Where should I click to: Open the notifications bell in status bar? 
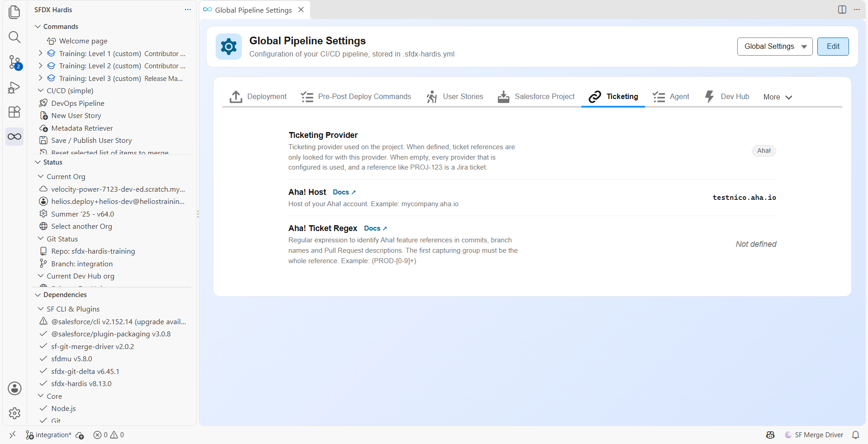(855, 435)
